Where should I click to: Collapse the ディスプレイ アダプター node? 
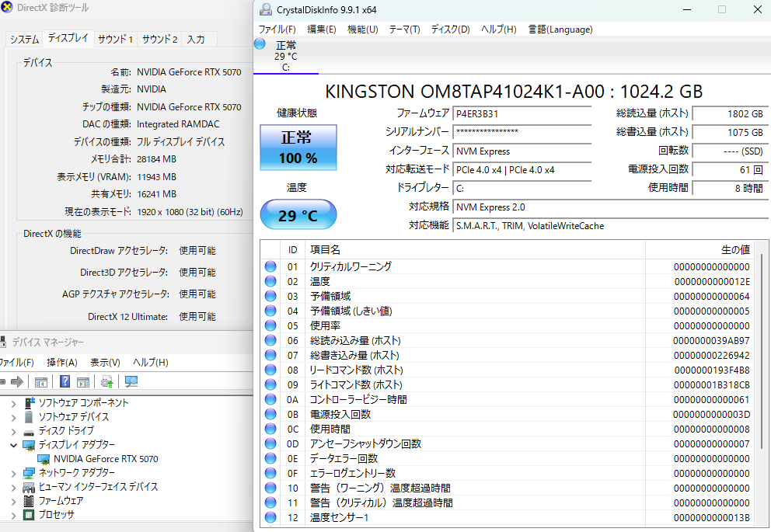(13, 446)
